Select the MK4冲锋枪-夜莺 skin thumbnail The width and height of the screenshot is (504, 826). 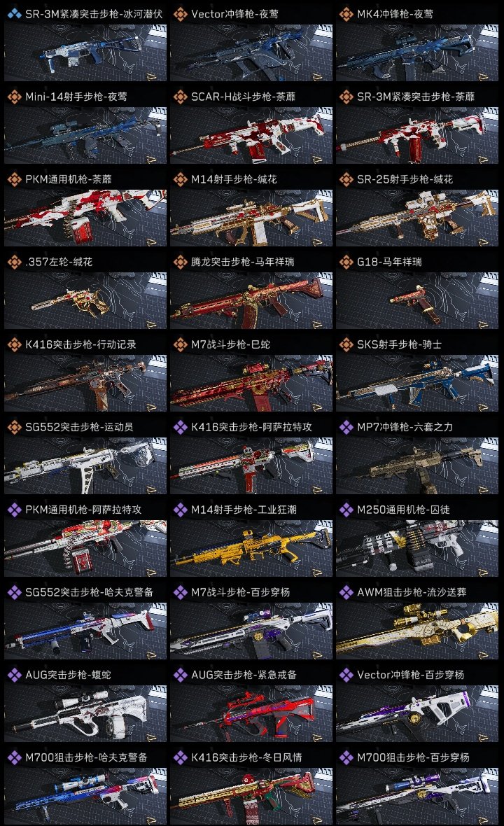pyautogui.click(x=417, y=52)
